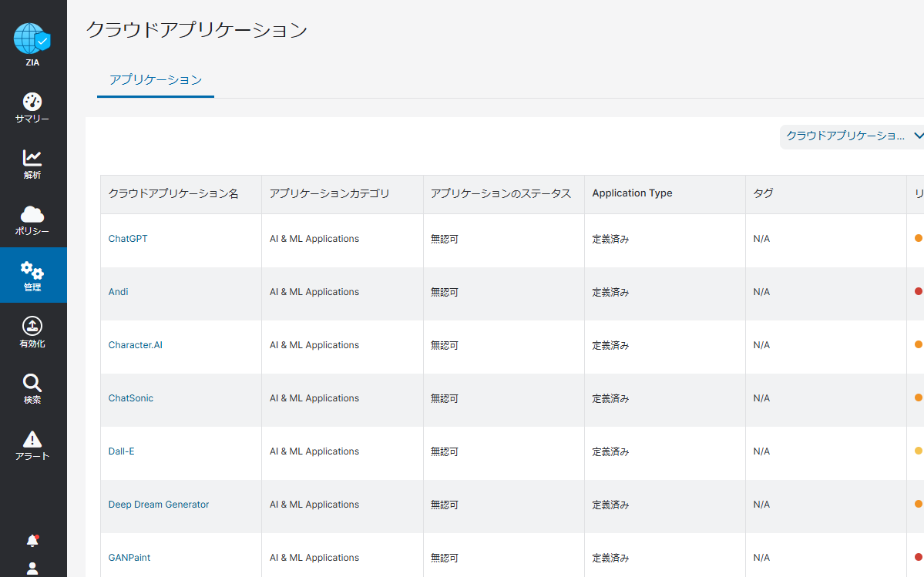This screenshot has height=577, width=924.
Task: Click AI & ML Applications in Andi row
Action: pyautogui.click(x=314, y=291)
